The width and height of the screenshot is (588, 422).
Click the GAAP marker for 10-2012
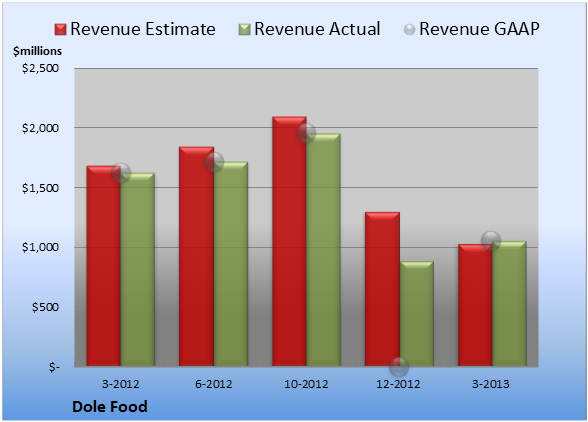(x=306, y=133)
